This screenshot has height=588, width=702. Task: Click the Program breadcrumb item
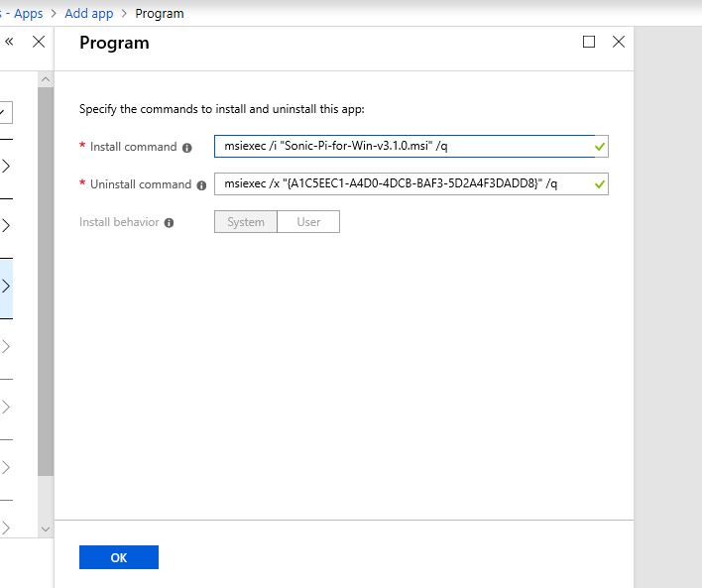pos(159,14)
